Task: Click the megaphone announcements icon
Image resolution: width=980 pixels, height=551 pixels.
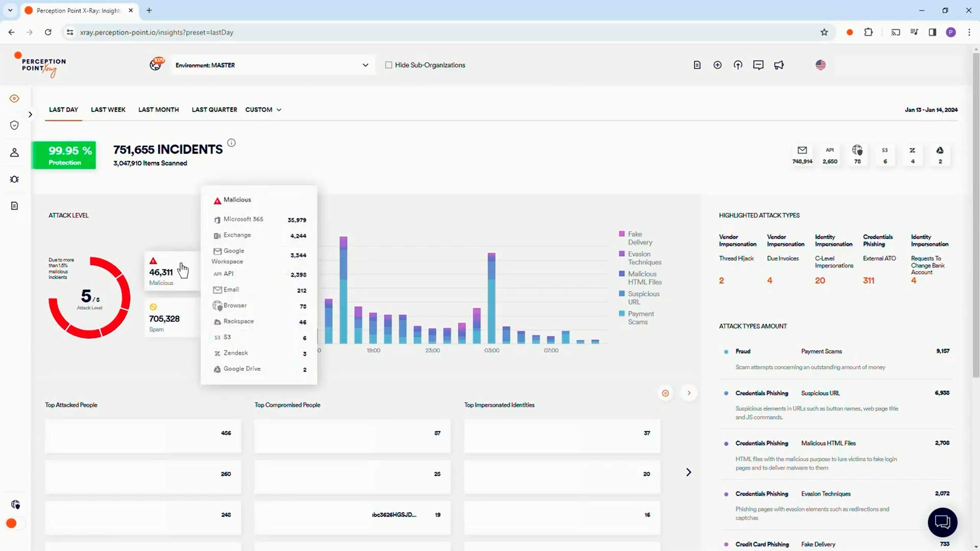Action: pos(779,65)
